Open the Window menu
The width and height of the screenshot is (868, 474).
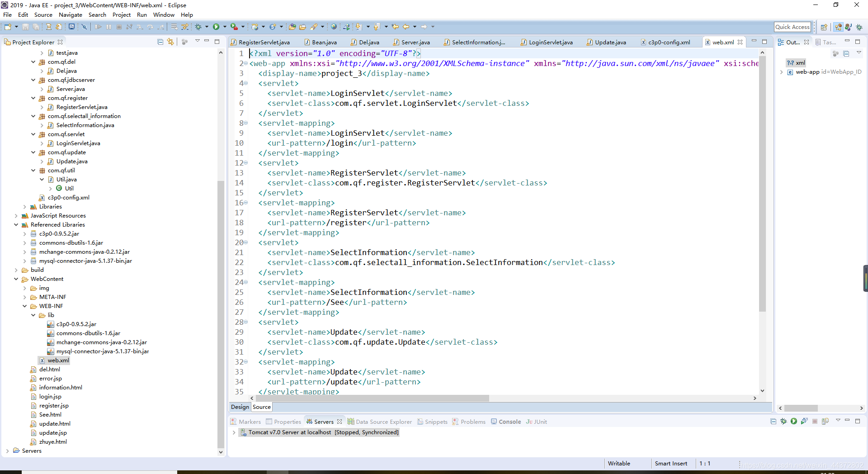tap(164, 14)
